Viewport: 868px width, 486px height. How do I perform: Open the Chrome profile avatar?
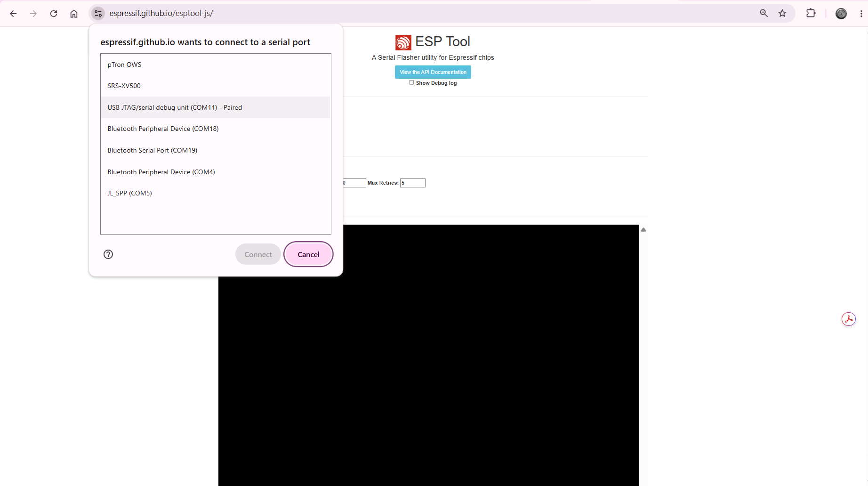tap(841, 14)
